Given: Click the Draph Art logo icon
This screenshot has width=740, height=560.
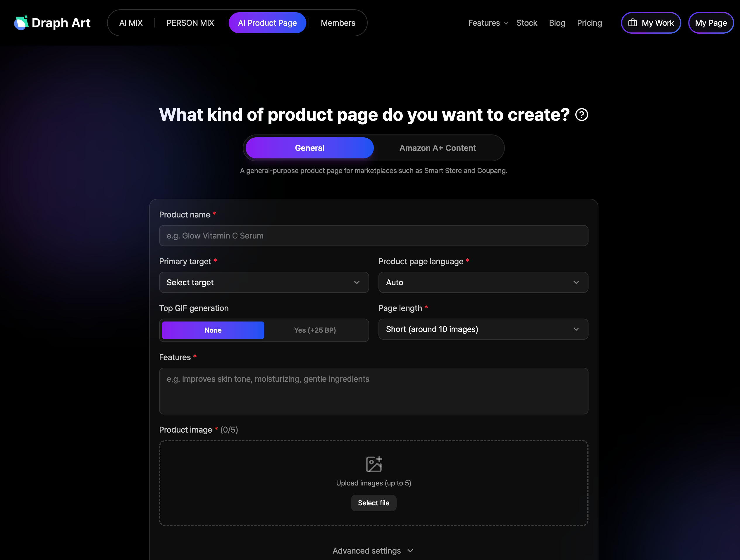Looking at the screenshot, I should 21,23.
